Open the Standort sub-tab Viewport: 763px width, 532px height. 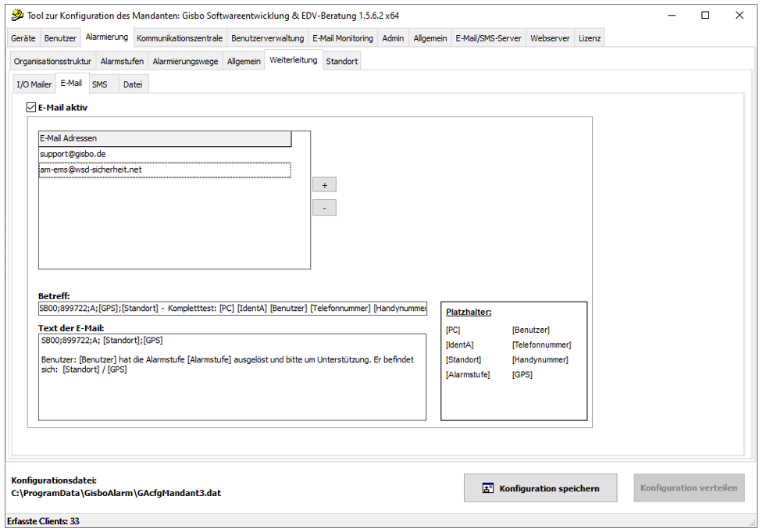tap(341, 62)
